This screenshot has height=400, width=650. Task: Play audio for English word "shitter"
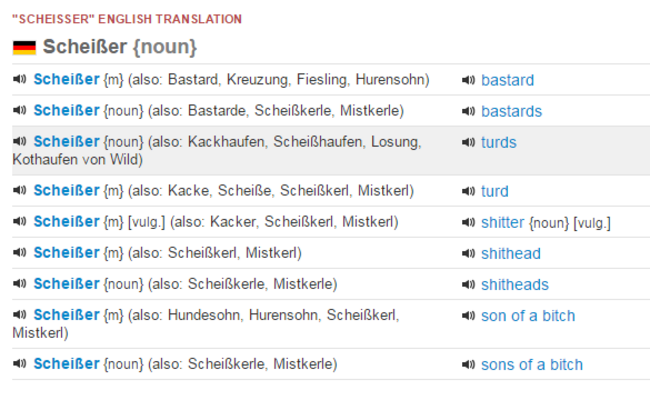point(468,223)
